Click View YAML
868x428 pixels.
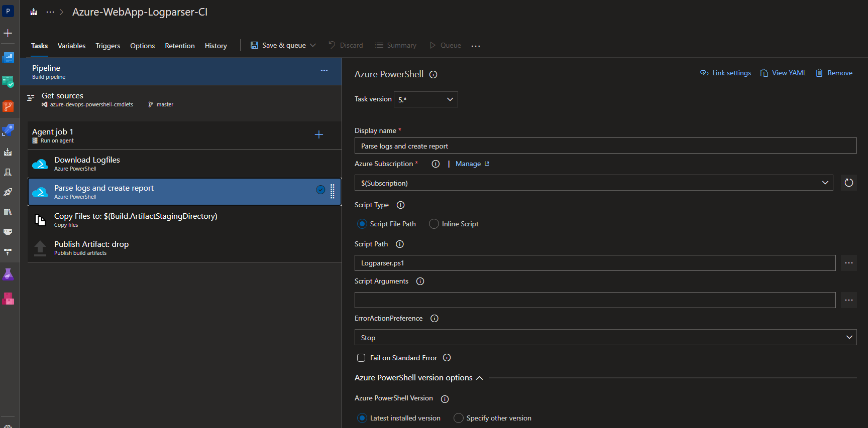[783, 73]
